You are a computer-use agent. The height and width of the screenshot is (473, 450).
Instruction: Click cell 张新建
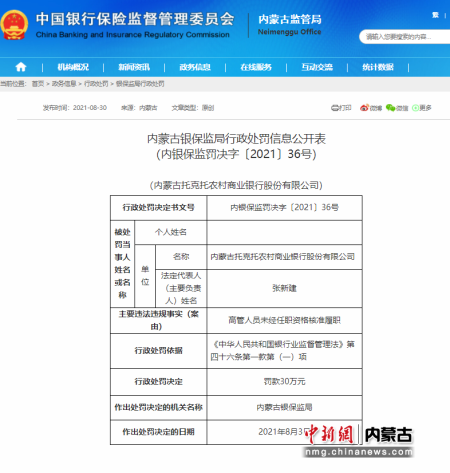(x=284, y=288)
